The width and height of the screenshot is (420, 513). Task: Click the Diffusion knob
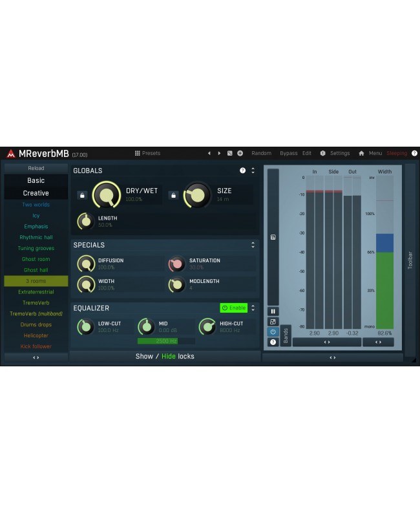point(86,264)
